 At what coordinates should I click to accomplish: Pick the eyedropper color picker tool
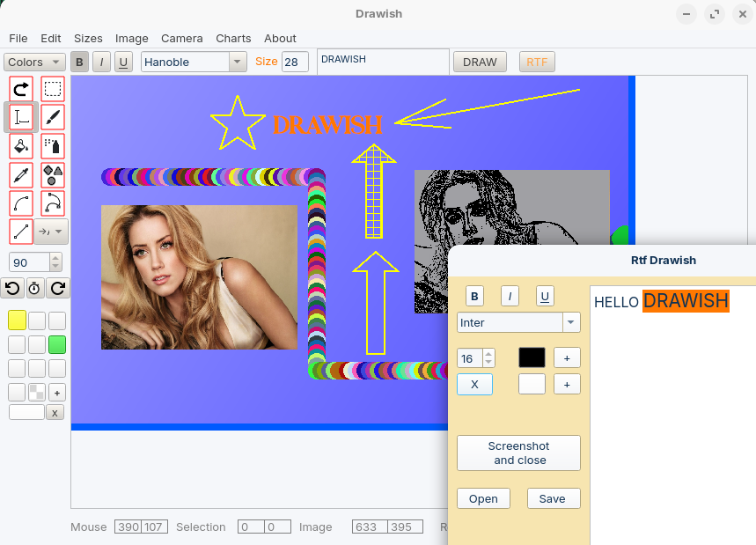pyautogui.click(x=21, y=174)
